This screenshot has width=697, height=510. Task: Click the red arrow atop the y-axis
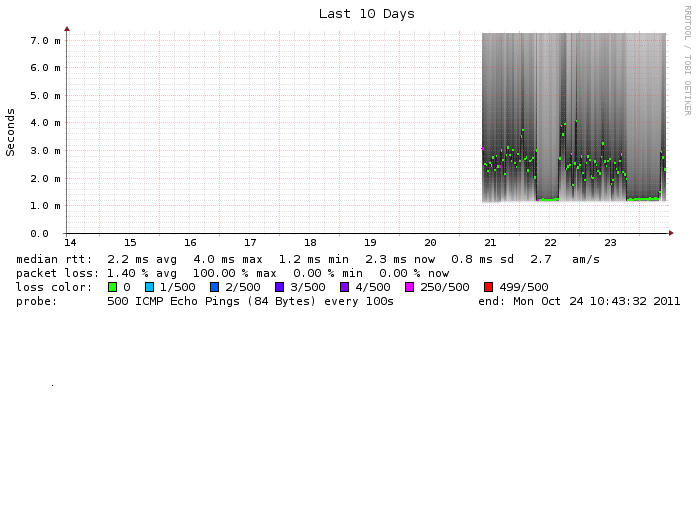pos(67,29)
